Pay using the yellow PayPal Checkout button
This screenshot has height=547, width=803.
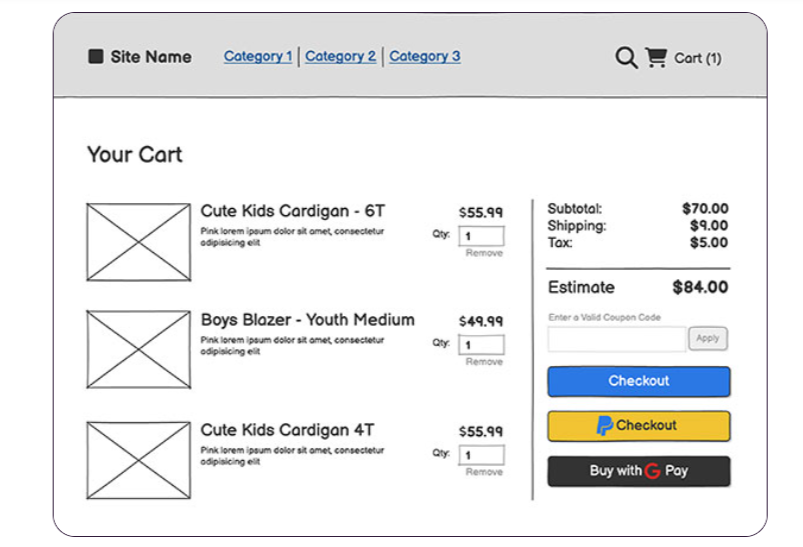638,426
